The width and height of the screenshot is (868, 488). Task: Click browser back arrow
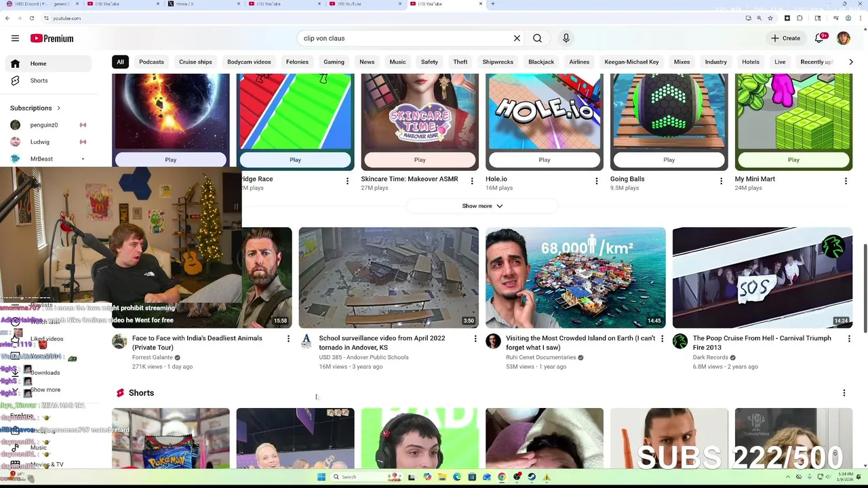(x=7, y=18)
